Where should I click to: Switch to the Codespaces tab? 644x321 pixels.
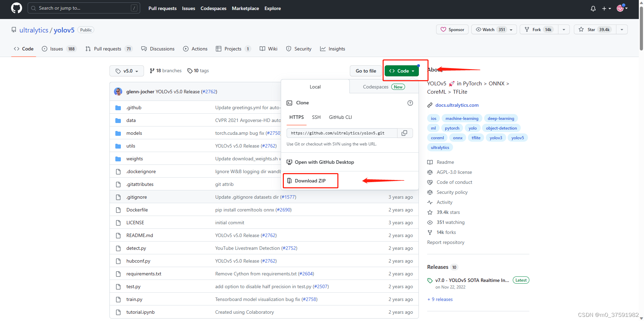tap(384, 87)
